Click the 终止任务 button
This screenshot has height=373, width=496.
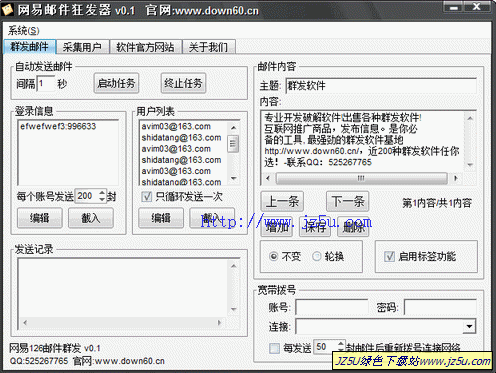tap(183, 83)
